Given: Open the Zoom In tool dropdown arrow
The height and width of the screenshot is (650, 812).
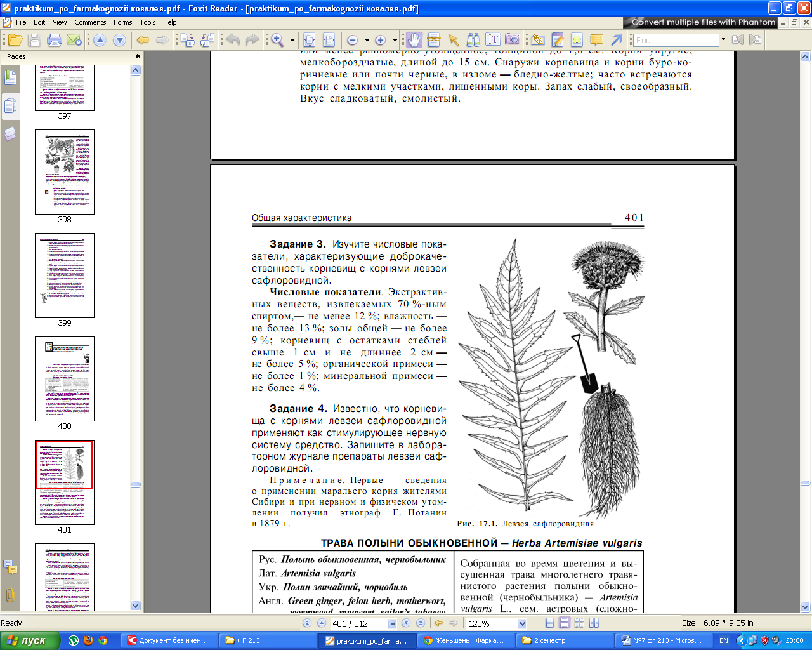Looking at the screenshot, I should click(292, 40).
